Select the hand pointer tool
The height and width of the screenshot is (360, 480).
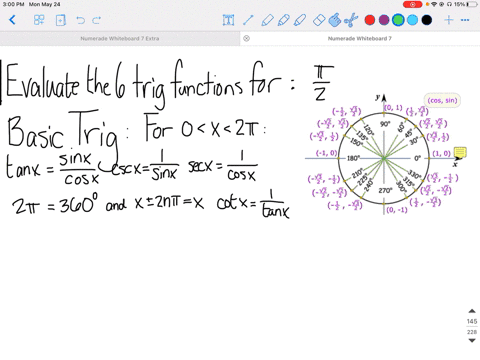click(x=335, y=20)
